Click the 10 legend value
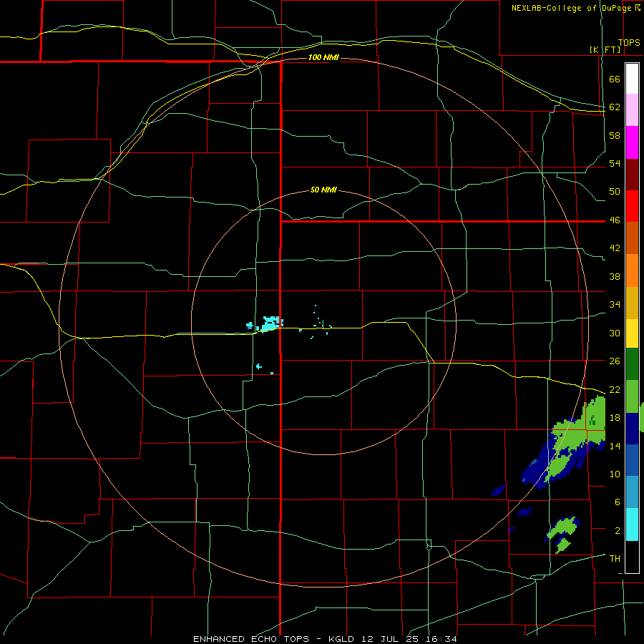This screenshot has height=644, width=644. click(x=615, y=474)
